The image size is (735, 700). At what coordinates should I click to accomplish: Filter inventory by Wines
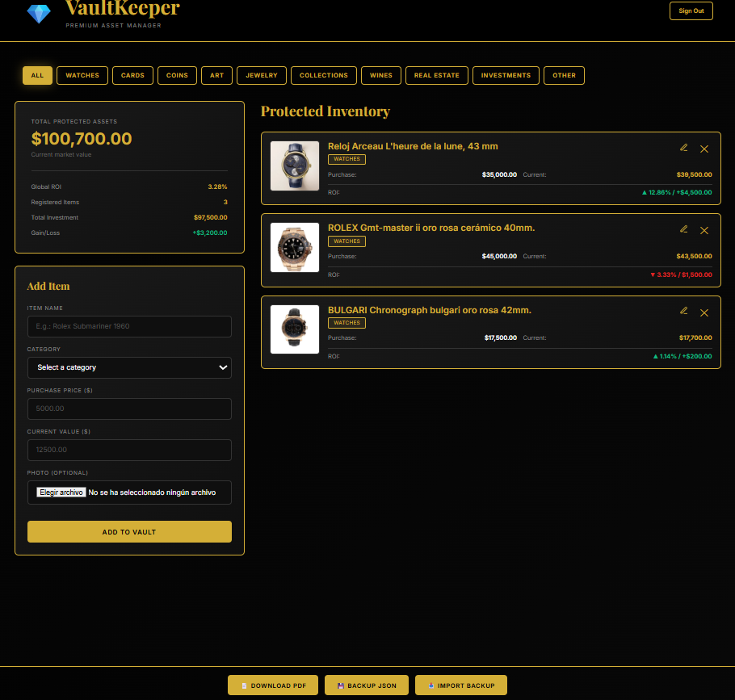381,75
